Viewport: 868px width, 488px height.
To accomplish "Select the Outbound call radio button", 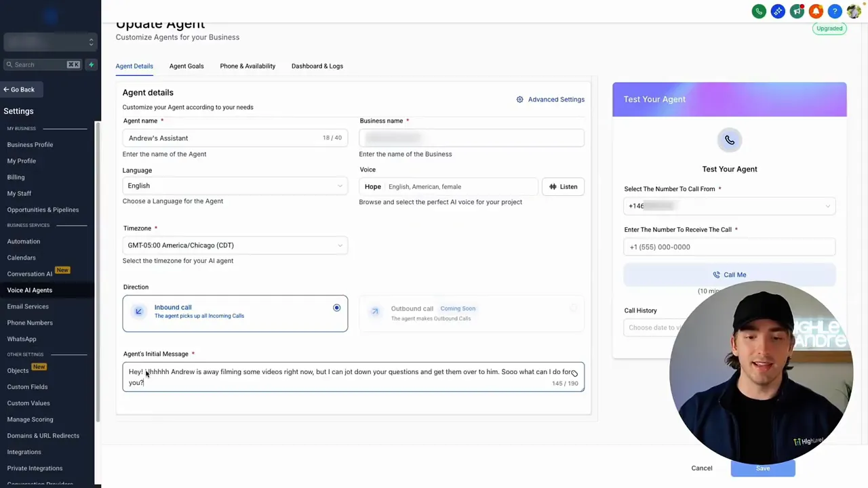I will click(x=573, y=308).
